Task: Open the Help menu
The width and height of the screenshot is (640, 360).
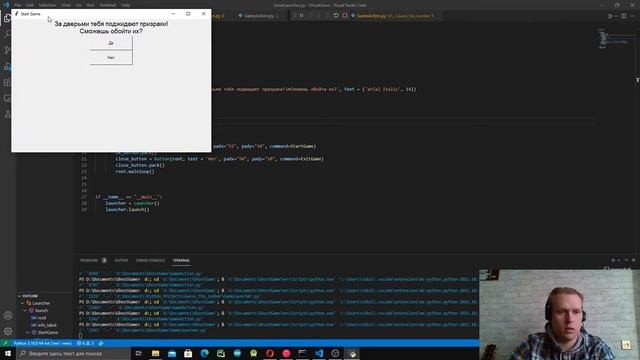Action: [x=125, y=5]
